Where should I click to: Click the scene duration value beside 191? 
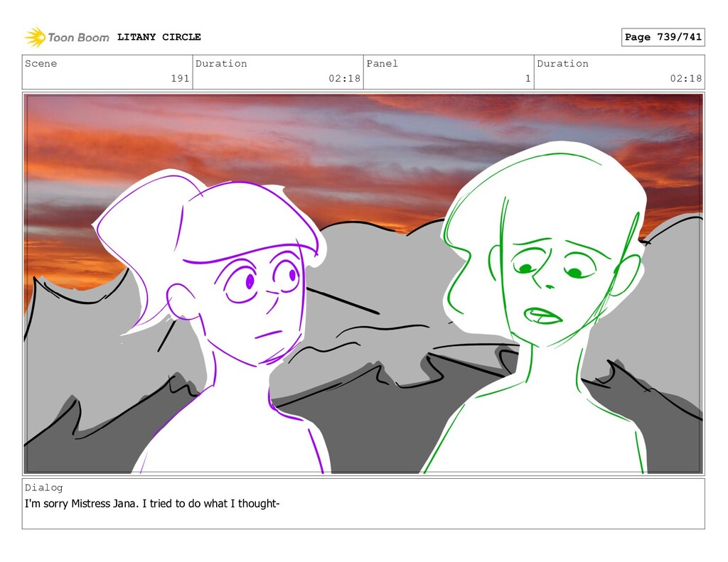coord(345,78)
